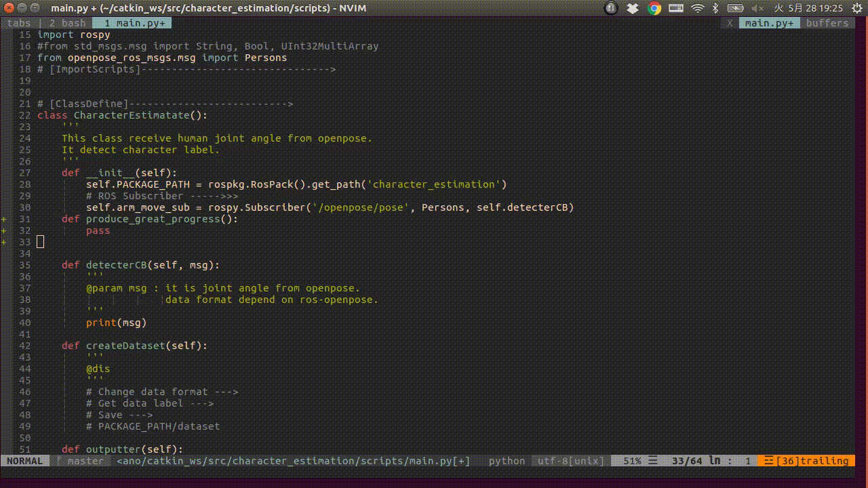Click the utf-8[unix] encoding indicator
Screen dimensions: 868x488
coord(571,461)
